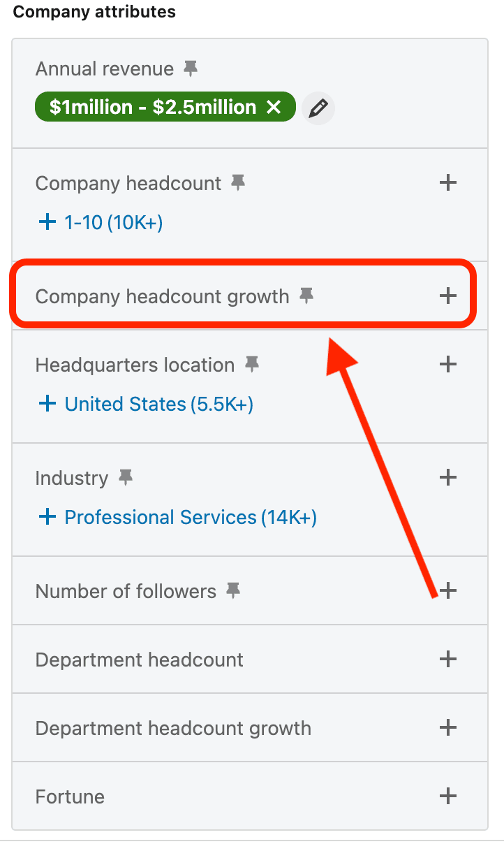Image resolution: width=504 pixels, height=844 pixels.
Task: Toggle pin on Company headcount growth filter
Action: tap(306, 296)
